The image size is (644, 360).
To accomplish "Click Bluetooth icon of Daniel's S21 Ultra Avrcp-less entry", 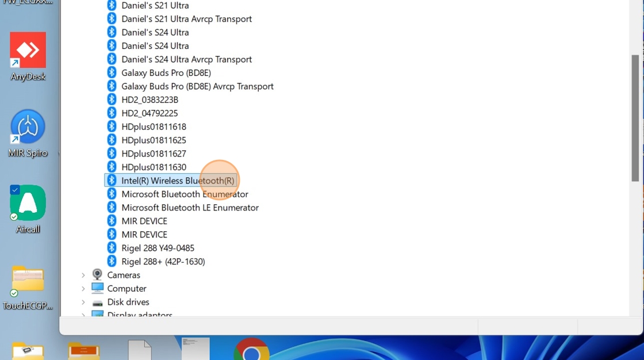I will click(x=112, y=5).
